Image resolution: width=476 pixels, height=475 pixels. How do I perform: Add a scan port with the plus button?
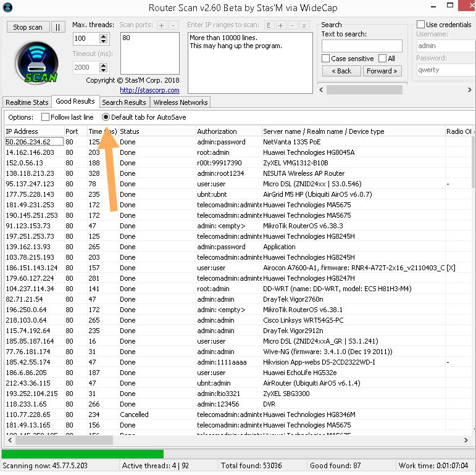[x=162, y=25]
